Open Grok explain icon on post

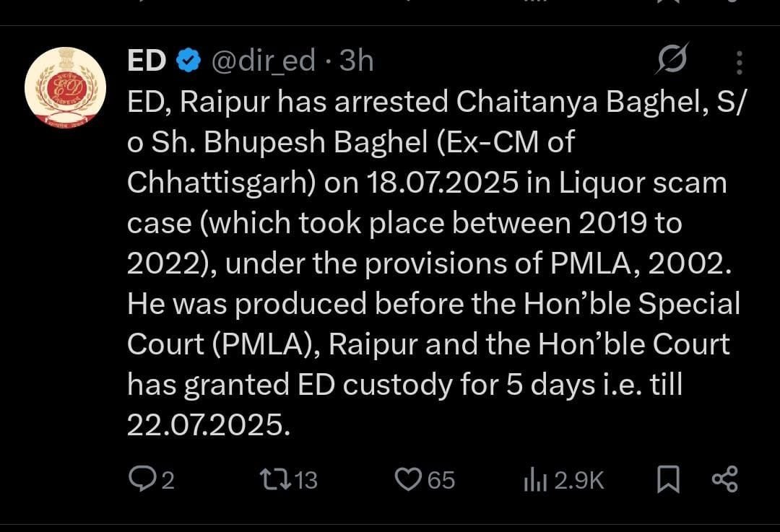pos(671,59)
